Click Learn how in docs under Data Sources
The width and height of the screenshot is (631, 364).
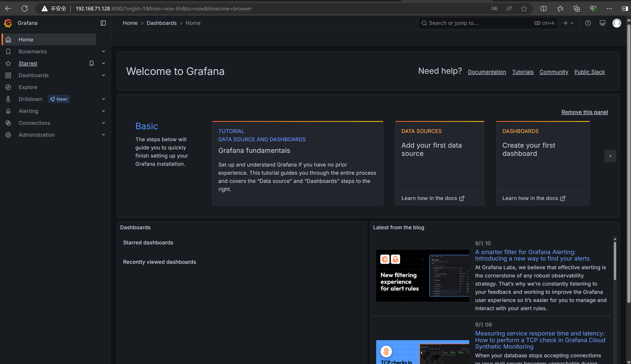pos(433,198)
